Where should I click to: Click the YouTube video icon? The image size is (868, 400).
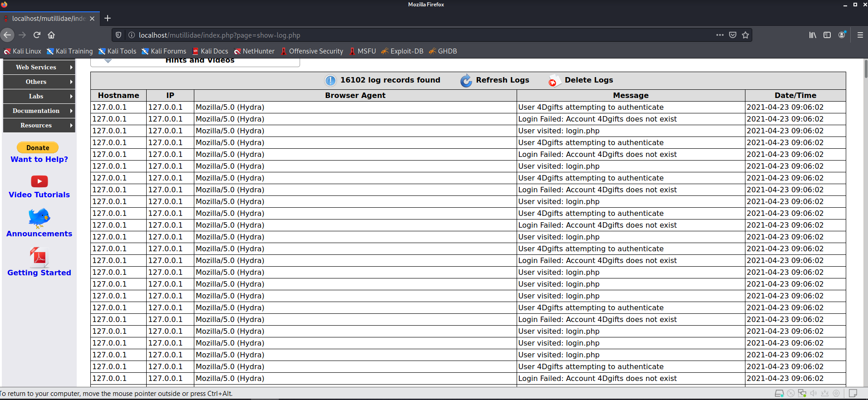39,181
